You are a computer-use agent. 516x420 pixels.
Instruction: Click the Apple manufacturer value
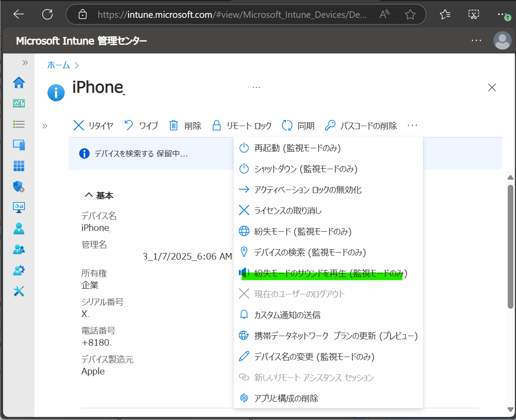(x=93, y=371)
